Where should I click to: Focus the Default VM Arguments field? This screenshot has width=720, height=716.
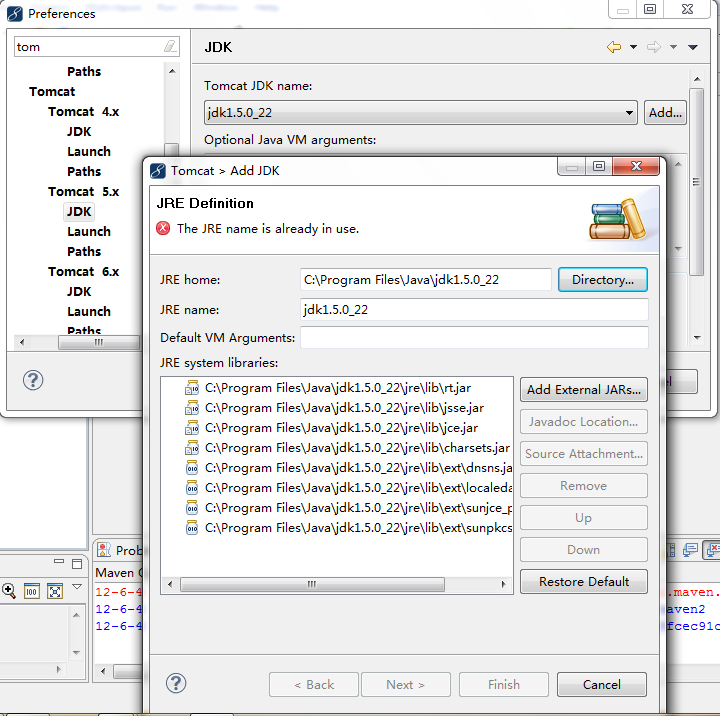(x=474, y=338)
